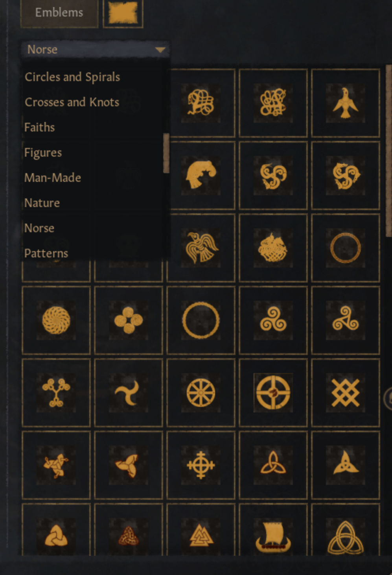Screen dimensions: 392x575
Task: Choose the eight-spoked wheel emblem
Action: point(201,393)
